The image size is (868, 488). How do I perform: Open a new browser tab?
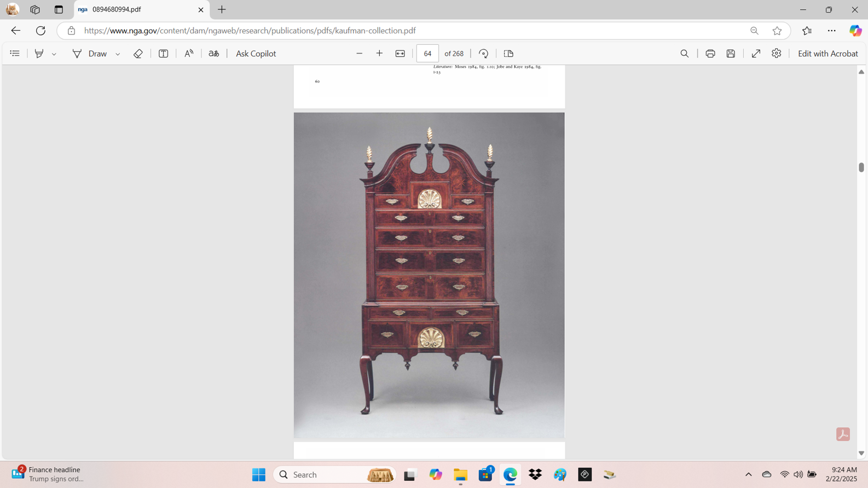pyautogui.click(x=222, y=10)
